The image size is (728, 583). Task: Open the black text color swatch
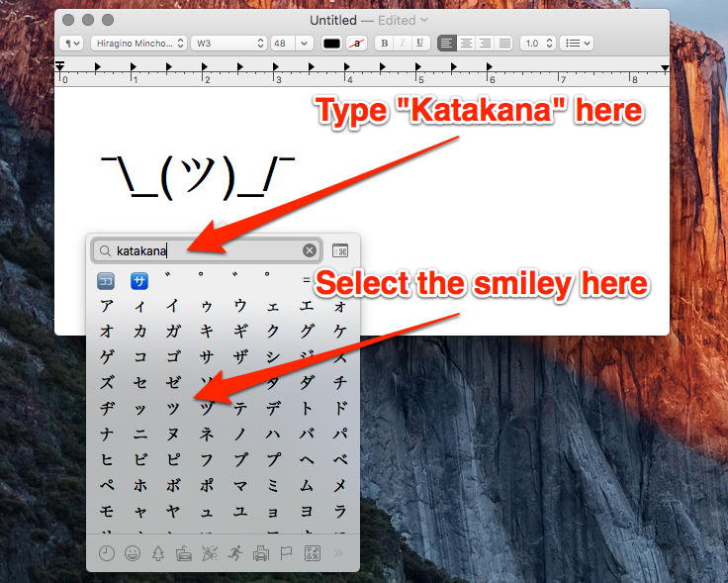(x=332, y=44)
